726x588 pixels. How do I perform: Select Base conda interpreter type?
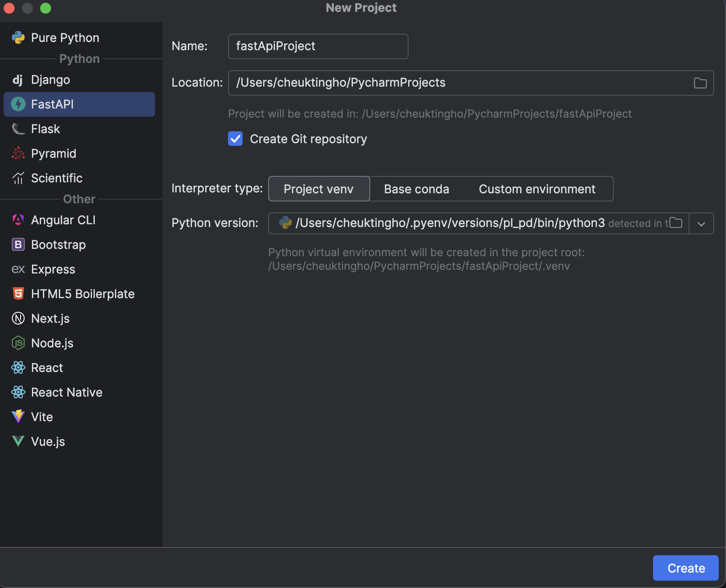click(x=416, y=189)
